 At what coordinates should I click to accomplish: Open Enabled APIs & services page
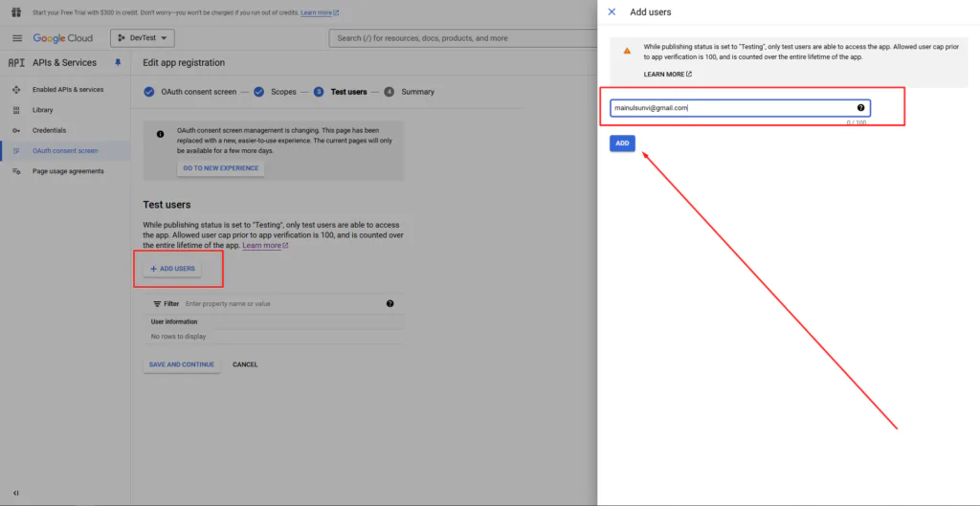[68, 89]
